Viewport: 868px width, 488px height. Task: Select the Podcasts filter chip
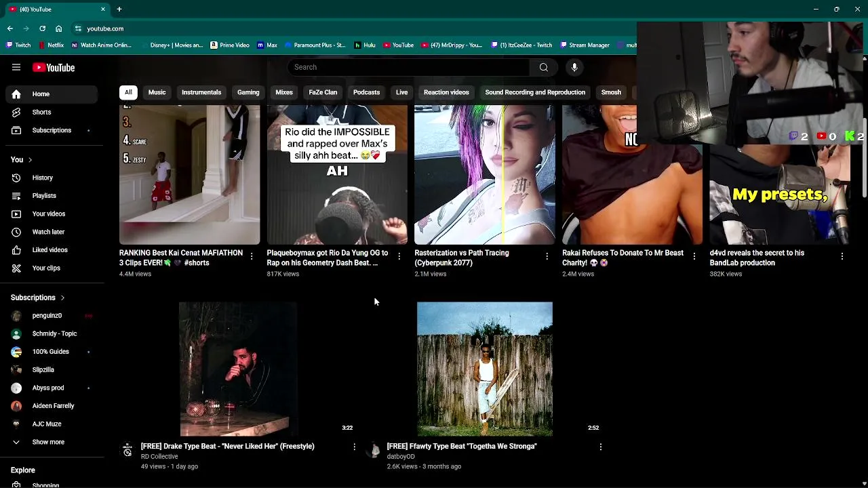[366, 92]
